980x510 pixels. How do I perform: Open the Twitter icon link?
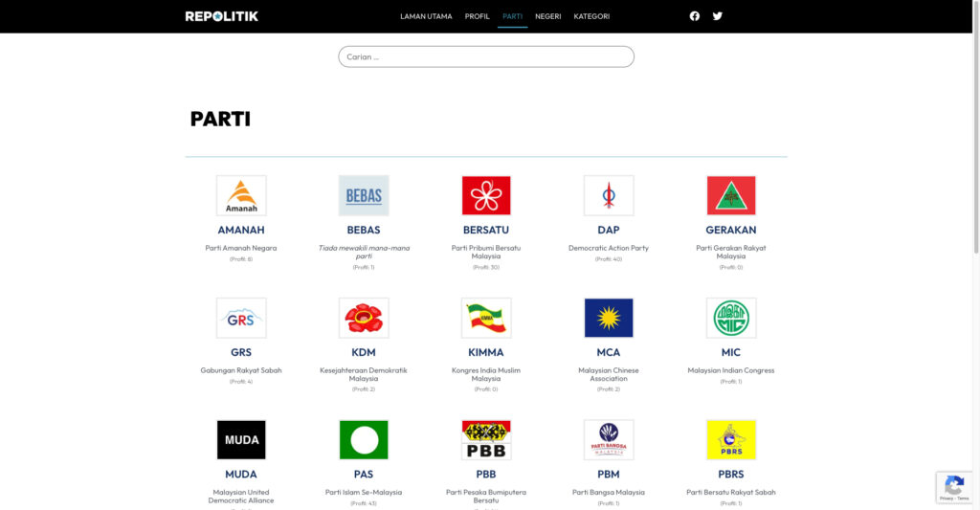click(718, 16)
